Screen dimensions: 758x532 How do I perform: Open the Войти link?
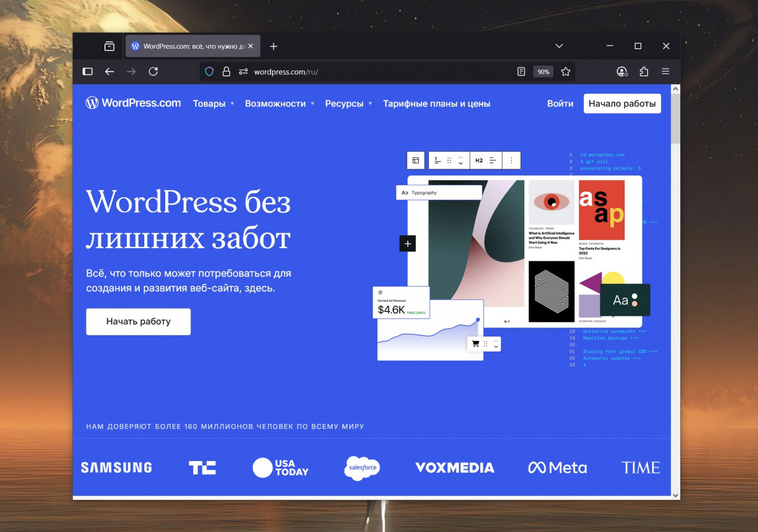click(560, 103)
